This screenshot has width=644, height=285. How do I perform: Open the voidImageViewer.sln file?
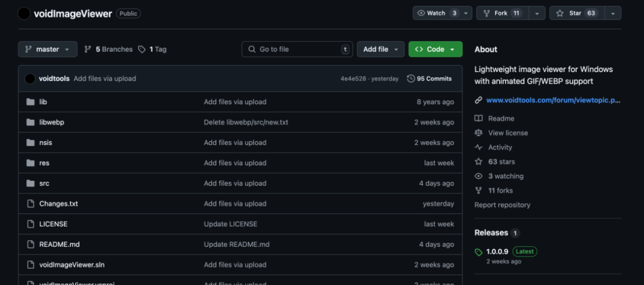coord(72,265)
